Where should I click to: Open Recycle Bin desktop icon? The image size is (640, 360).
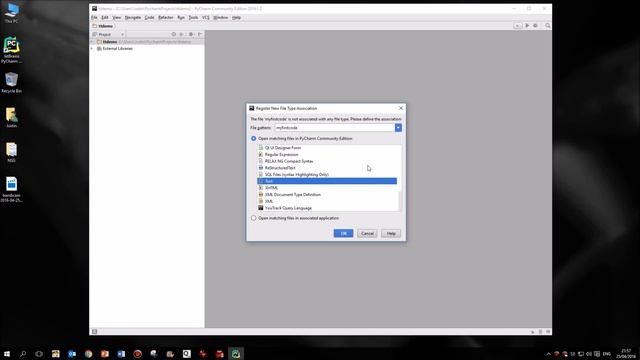coord(11,82)
